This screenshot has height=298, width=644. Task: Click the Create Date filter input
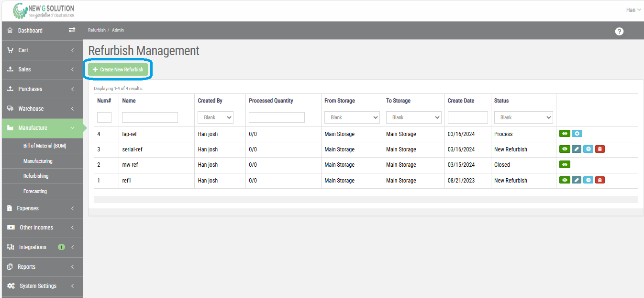468,117
